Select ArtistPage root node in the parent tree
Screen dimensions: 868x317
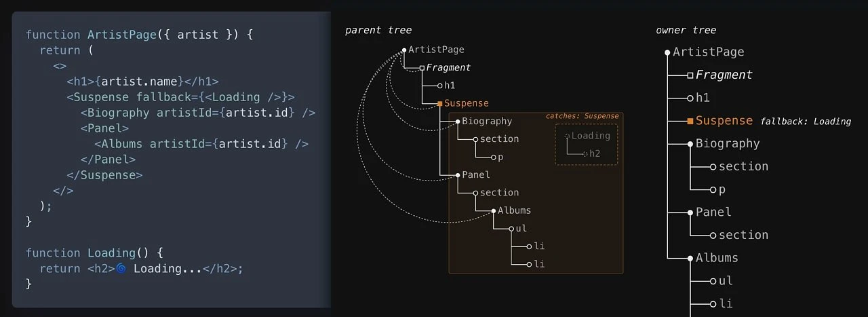point(436,50)
